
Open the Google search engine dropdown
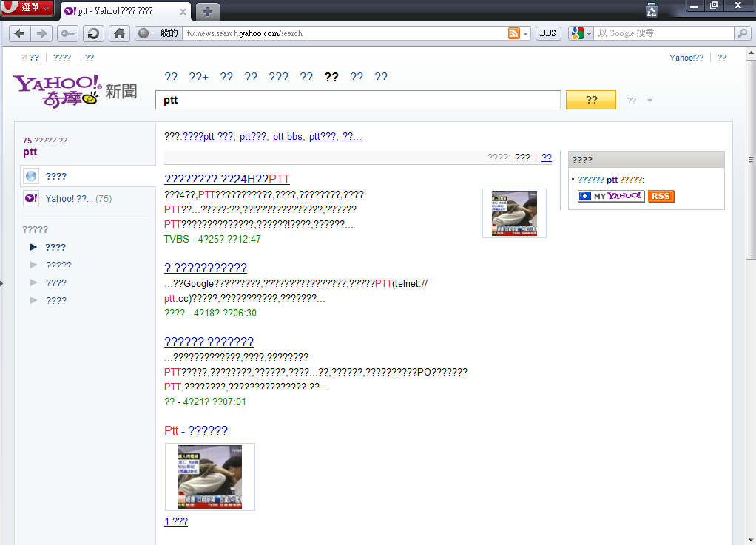(x=581, y=33)
